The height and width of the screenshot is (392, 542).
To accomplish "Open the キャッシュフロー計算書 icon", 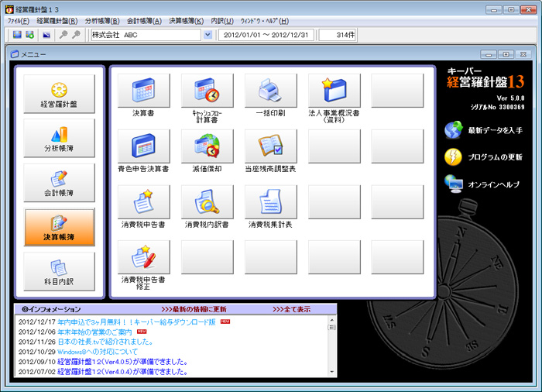I will 207,91.
